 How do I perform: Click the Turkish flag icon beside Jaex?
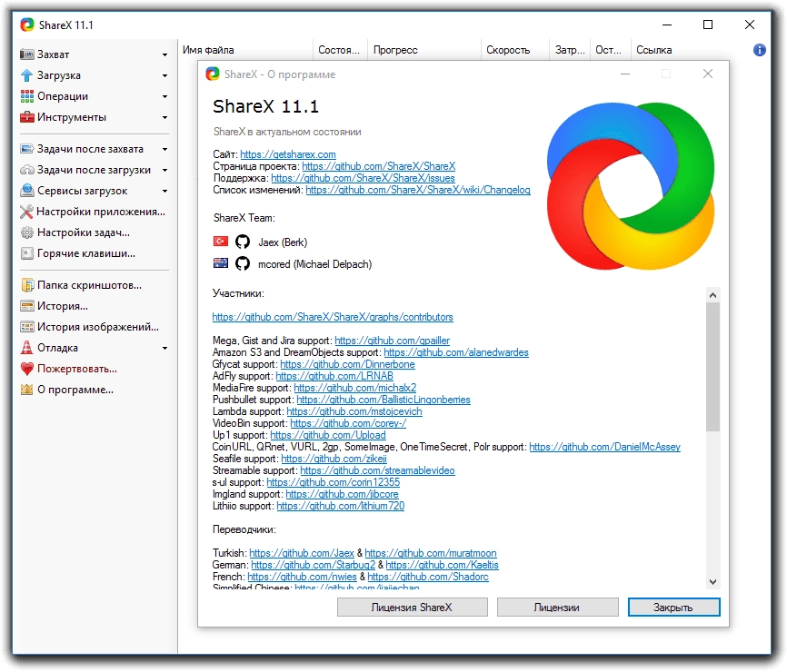pyautogui.click(x=221, y=242)
